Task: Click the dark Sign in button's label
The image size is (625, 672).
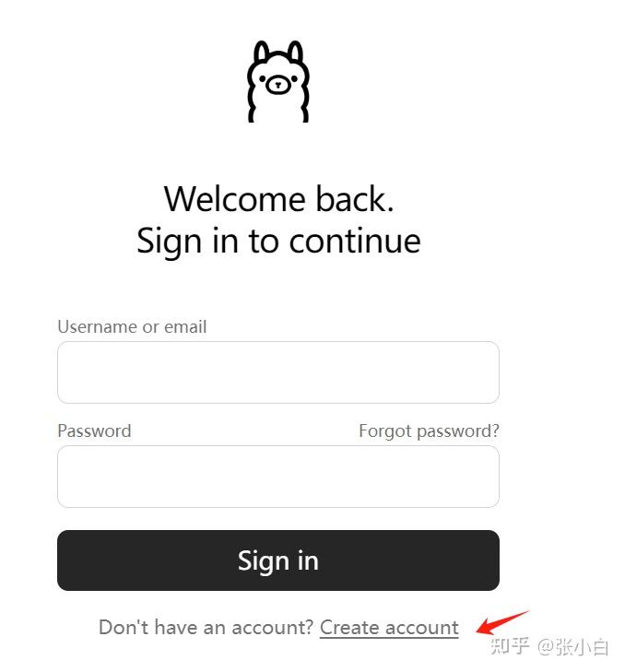Action: pos(278,561)
